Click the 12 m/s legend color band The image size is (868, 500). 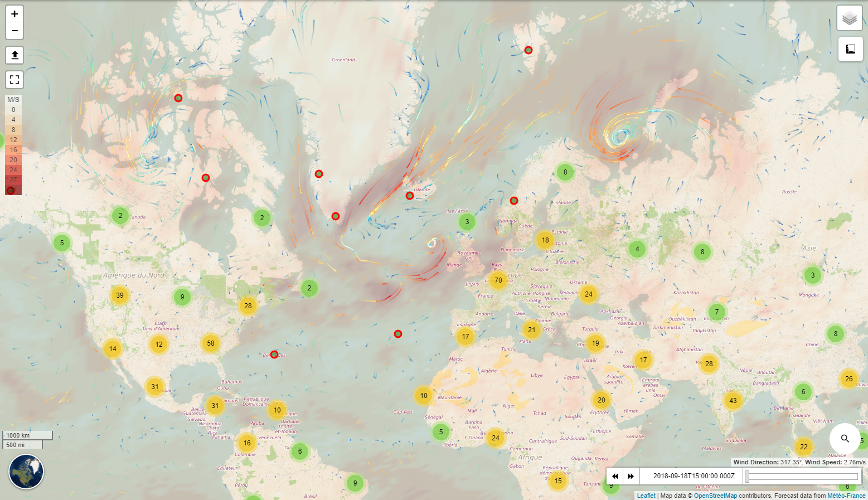(13, 140)
